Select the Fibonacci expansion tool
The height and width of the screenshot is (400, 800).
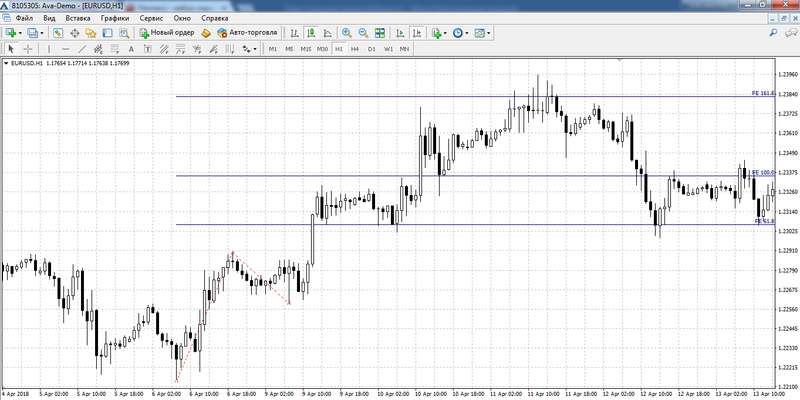(180, 49)
